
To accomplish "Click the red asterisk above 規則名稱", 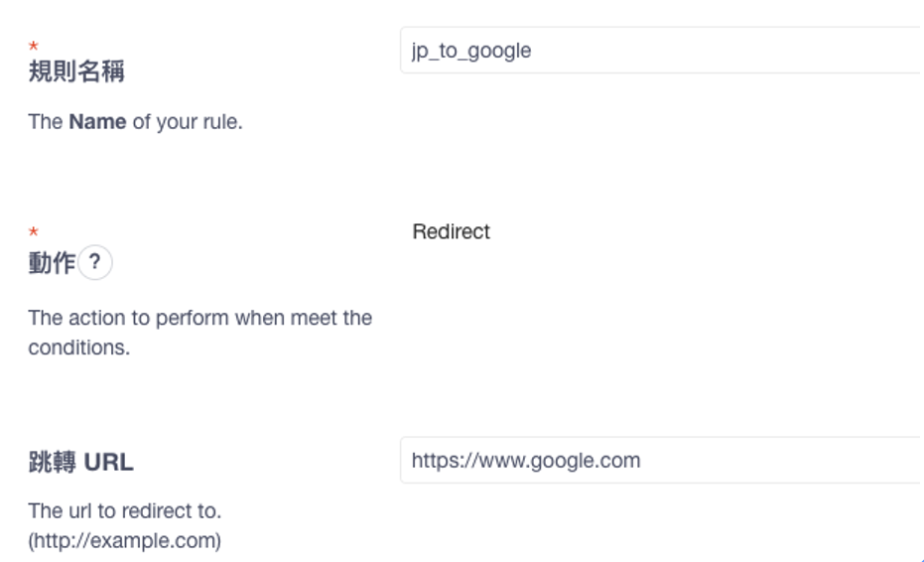I will (34, 47).
